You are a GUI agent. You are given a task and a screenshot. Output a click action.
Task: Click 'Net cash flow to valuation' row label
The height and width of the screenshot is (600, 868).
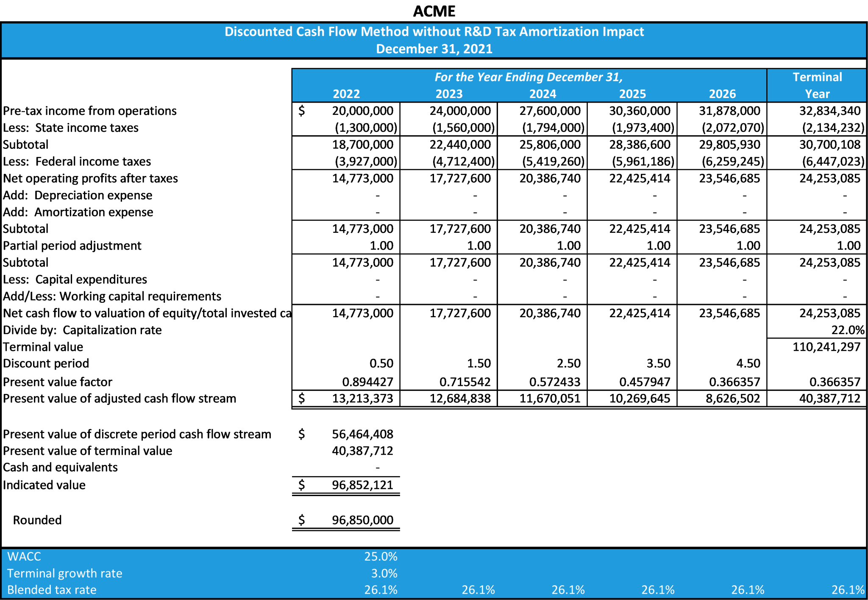tap(147, 313)
